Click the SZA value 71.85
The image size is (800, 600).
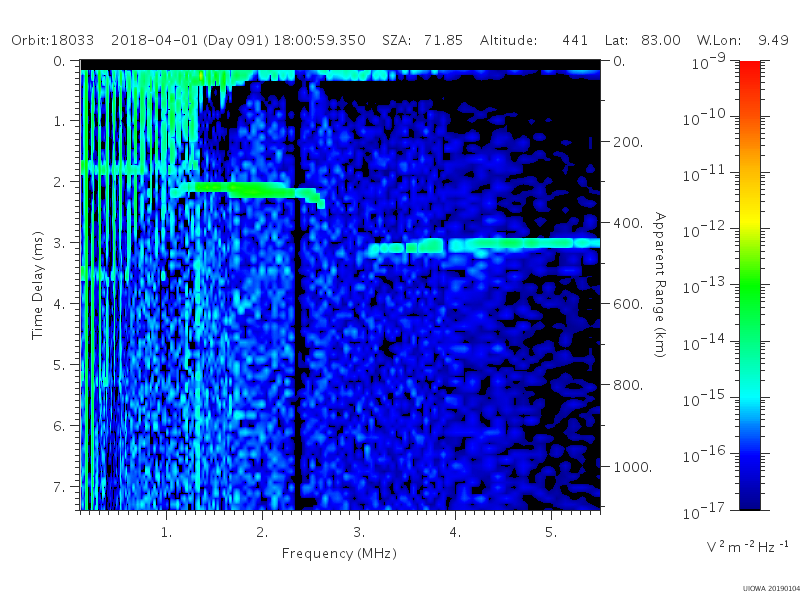pyautogui.click(x=443, y=40)
